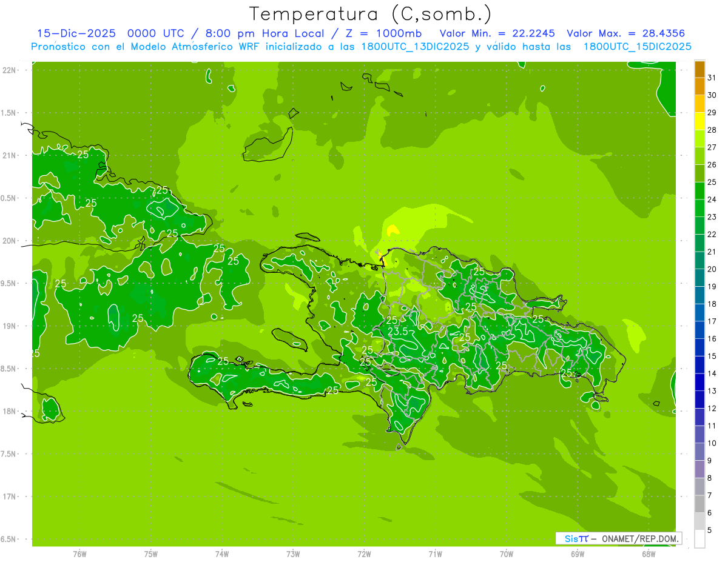Click the "21N" latitude axis label
The width and height of the screenshot is (728, 562).
pyautogui.click(x=9, y=155)
